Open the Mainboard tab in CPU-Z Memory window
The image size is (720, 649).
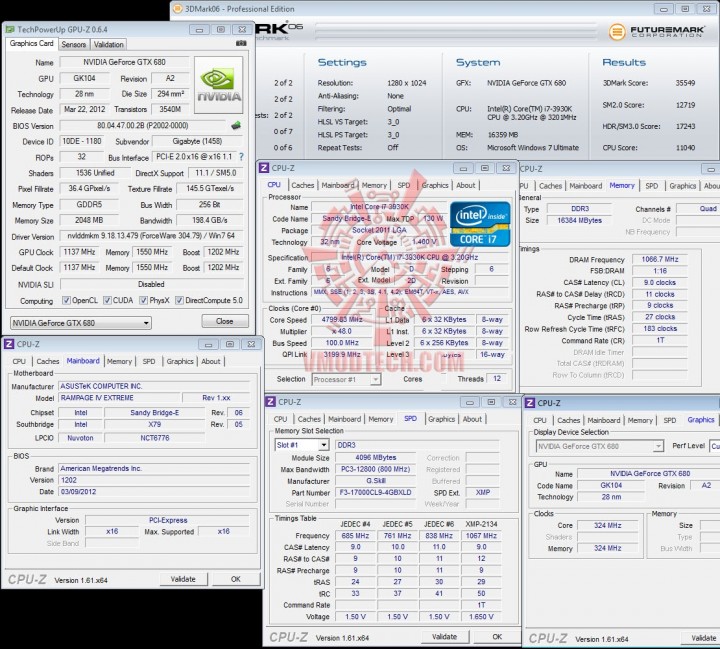pos(585,186)
